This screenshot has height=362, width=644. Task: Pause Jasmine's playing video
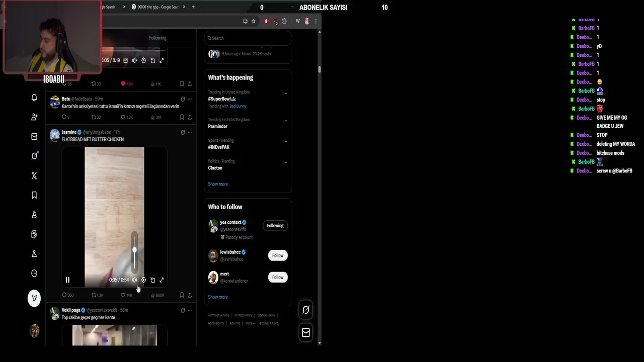click(67, 280)
